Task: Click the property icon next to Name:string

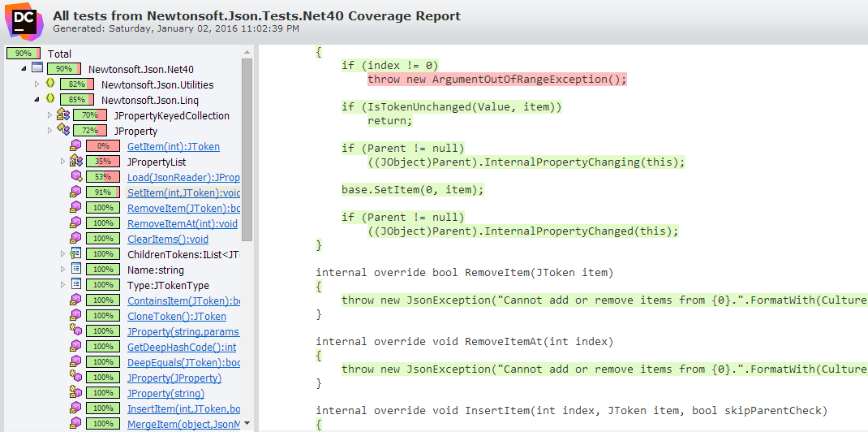Action: point(75,270)
